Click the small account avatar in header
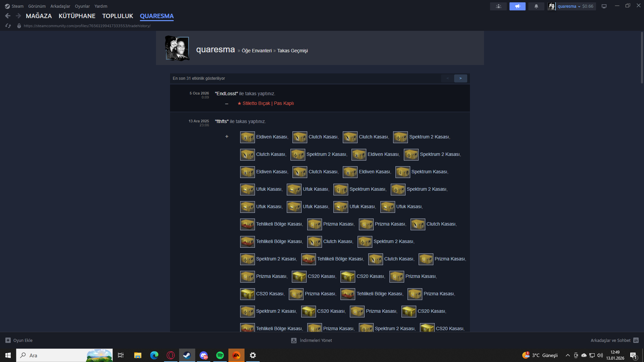Viewport: 644px width, 362px height. 552,6
